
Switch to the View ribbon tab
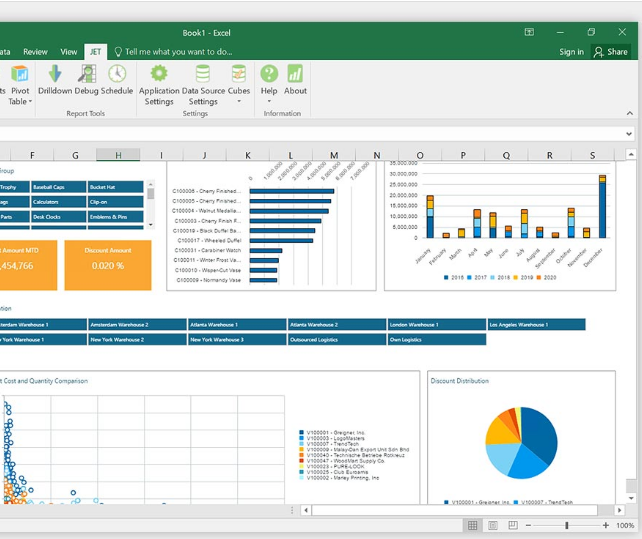tap(69, 52)
